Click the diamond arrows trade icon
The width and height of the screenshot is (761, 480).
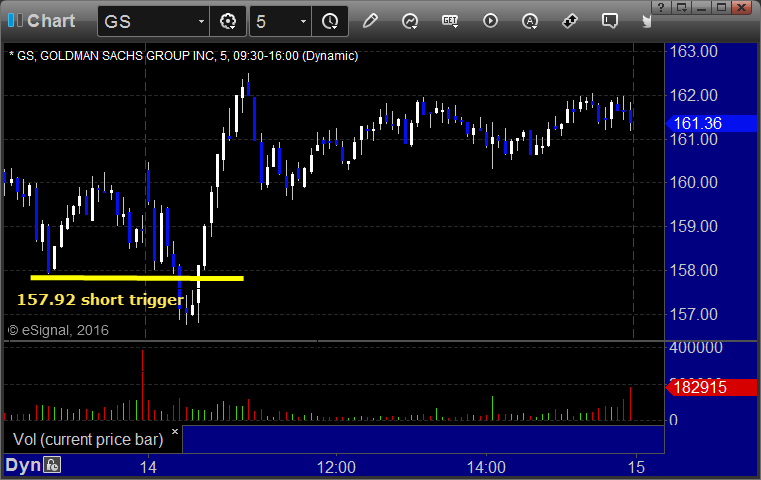pos(570,21)
